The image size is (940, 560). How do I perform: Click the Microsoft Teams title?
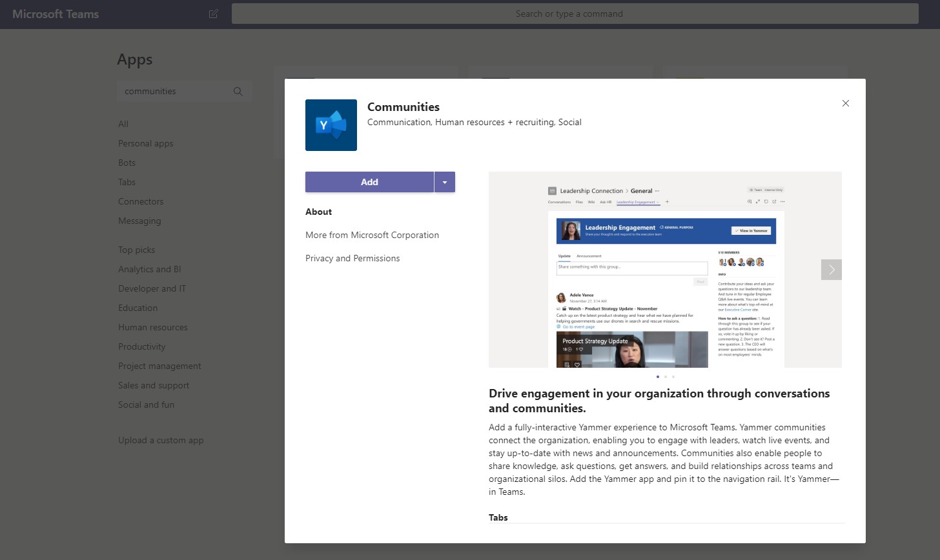[x=56, y=14]
